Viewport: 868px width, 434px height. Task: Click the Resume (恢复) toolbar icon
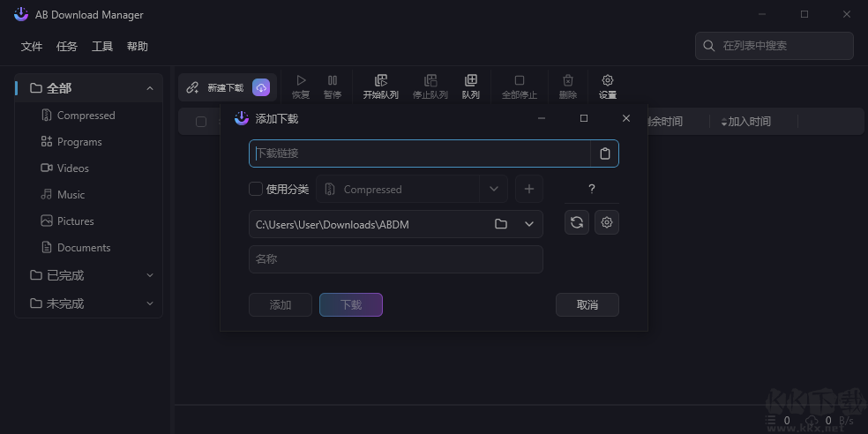tap(301, 81)
